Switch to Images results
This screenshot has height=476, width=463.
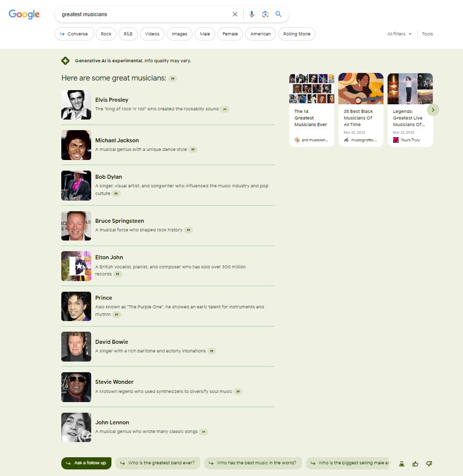tap(179, 34)
